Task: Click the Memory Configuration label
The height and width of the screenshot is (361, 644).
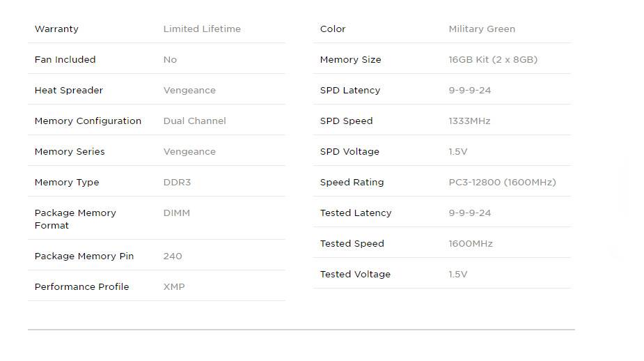Action: point(88,121)
